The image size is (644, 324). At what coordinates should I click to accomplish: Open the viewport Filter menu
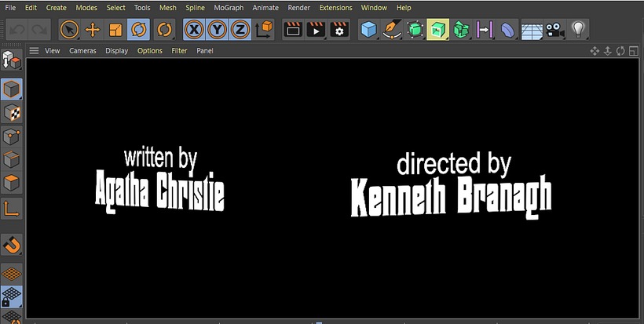pos(180,51)
